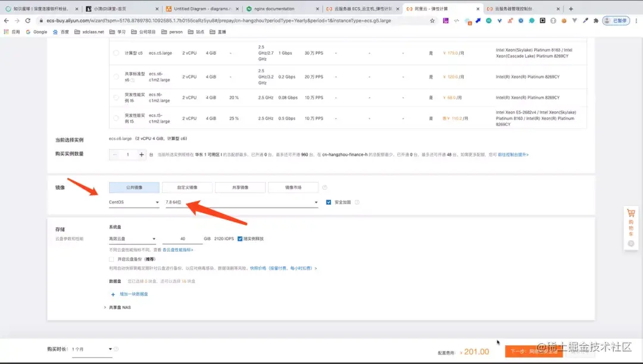Open the orange cookie extension icon
The image size is (643, 364).
(x=564, y=20)
